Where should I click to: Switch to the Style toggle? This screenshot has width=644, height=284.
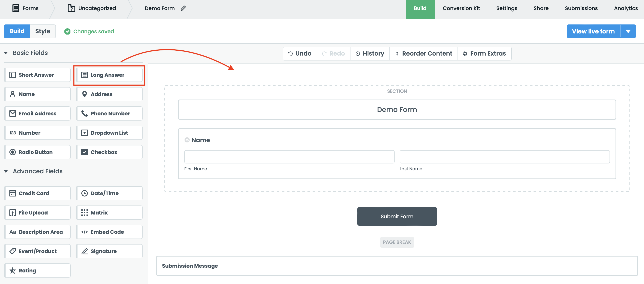click(x=43, y=31)
